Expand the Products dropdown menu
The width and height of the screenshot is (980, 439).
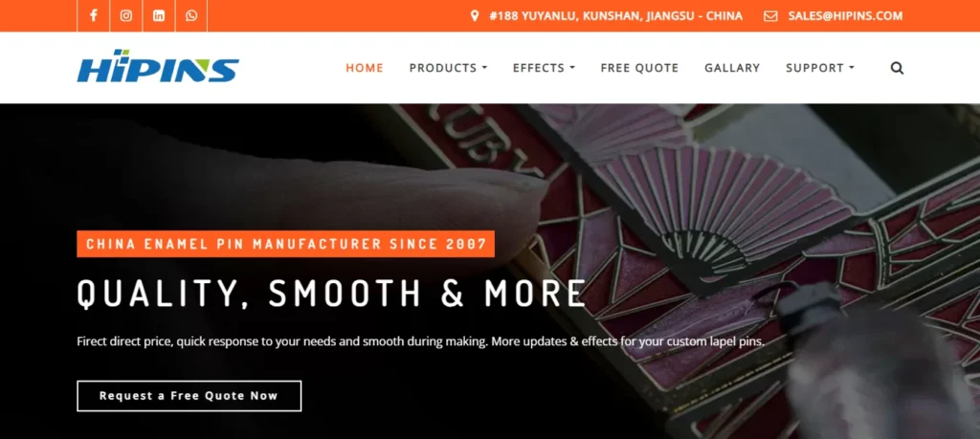pyautogui.click(x=448, y=68)
